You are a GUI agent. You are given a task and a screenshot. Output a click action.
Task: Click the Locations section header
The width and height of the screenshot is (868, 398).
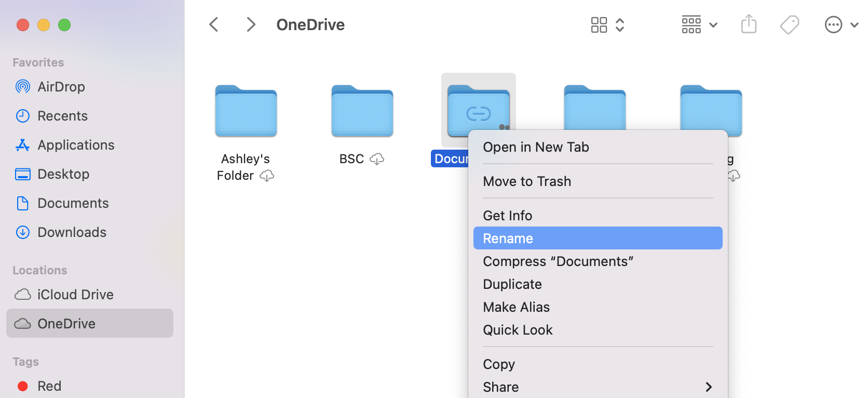[x=40, y=270]
